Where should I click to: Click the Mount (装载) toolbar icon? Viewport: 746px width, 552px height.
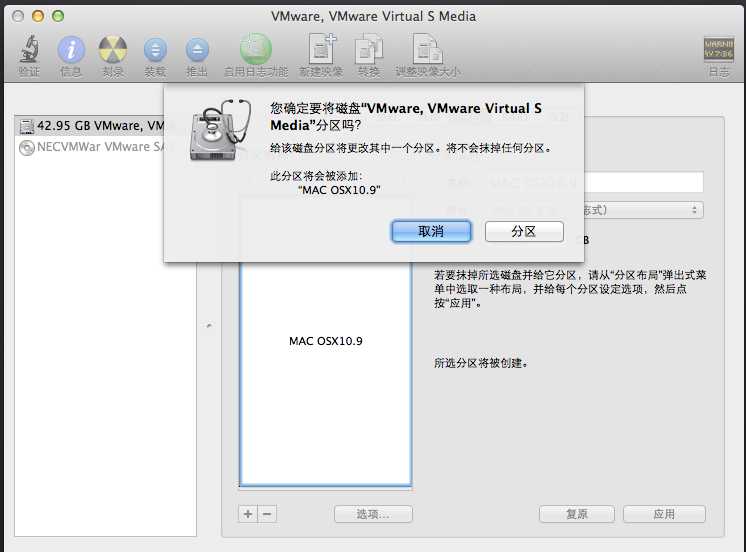[x=155, y=50]
